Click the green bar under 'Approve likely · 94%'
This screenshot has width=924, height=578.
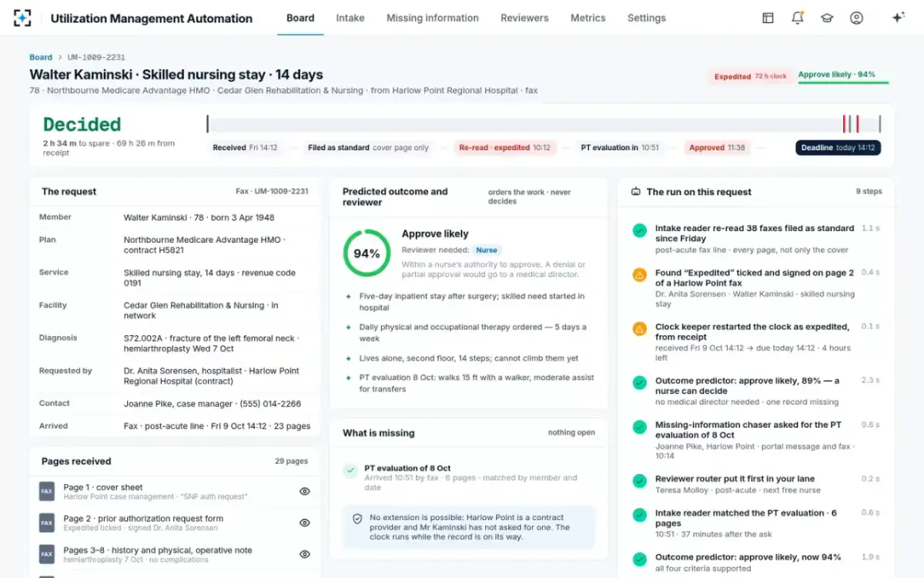point(843,82)
